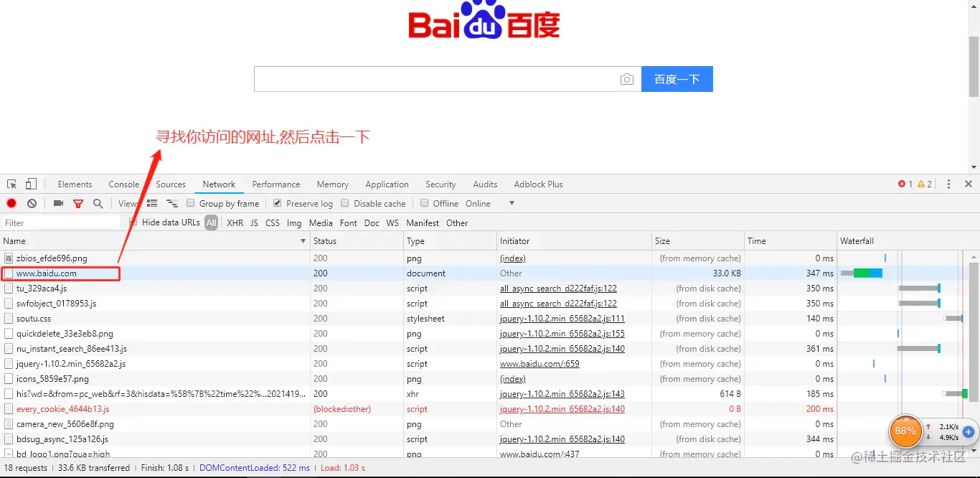The image size is (980, 478).
Task: Click the network Filter text field
Action: 61,223
